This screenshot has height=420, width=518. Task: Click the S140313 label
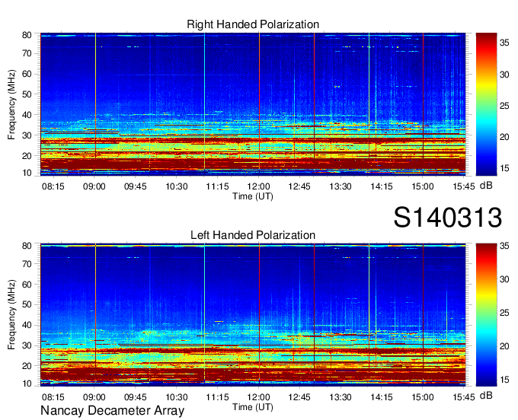[448, 217]
